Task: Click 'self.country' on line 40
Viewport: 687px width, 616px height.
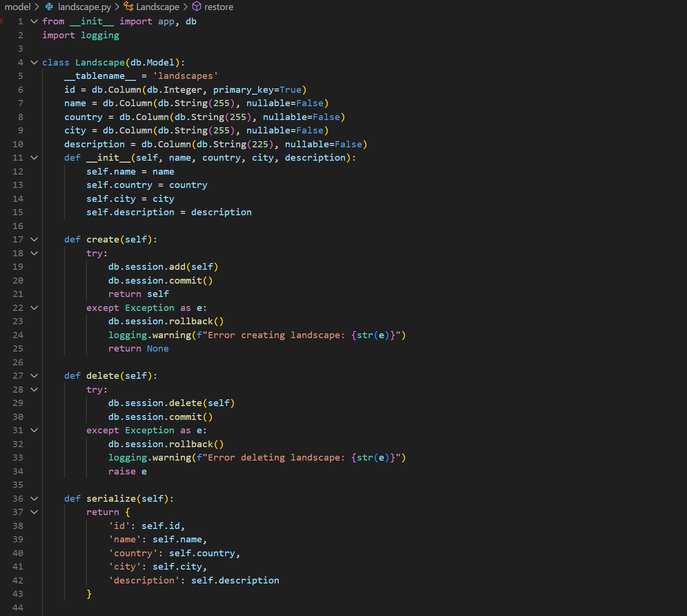Action: (x=202, y=553)
